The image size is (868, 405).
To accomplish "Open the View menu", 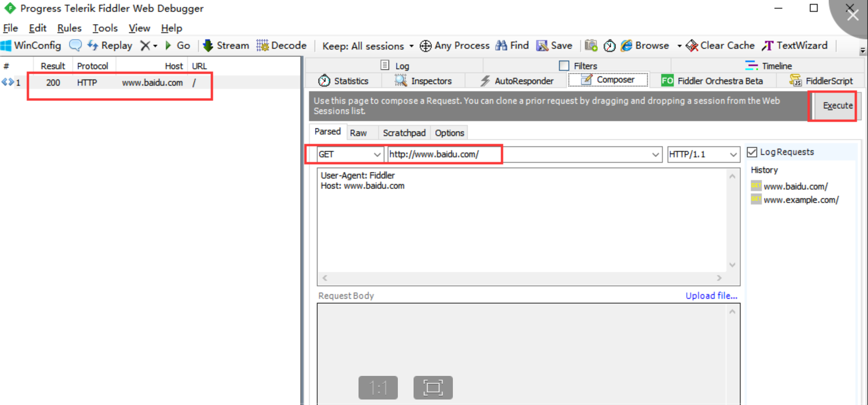I will click(x=139, y=28).
